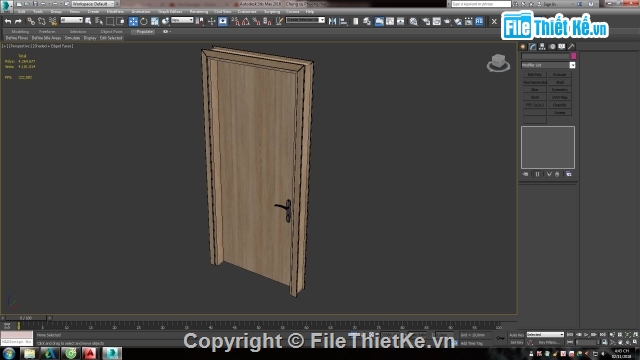Click the magenta object color swatch
This screenshot has width=640, height=360.
573,56
